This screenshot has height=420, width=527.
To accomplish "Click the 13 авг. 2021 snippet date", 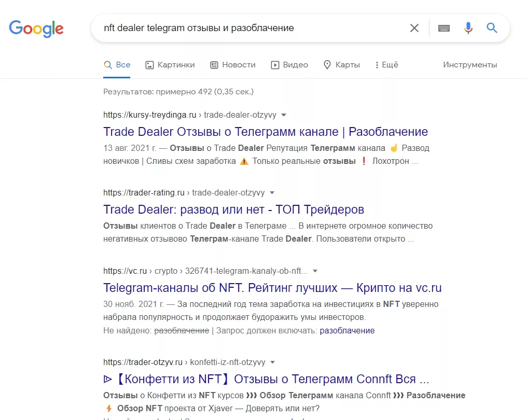I will click(x=130, y=148).
